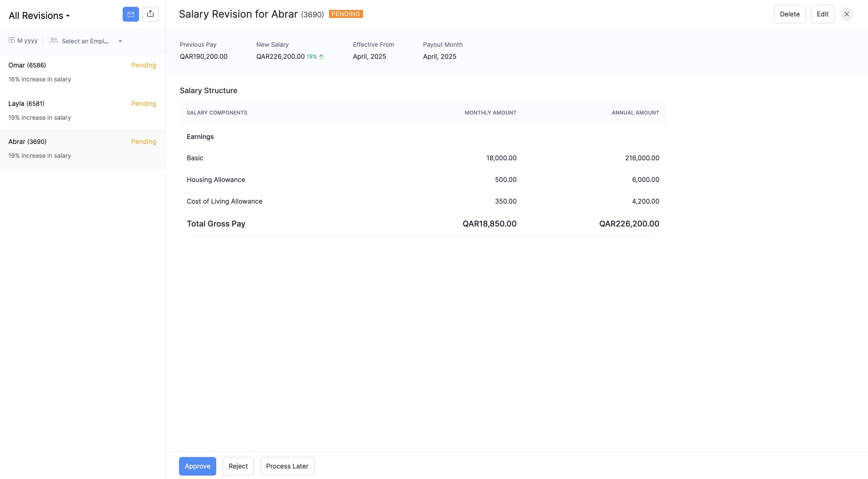Viewport: 868px width, 479px height.
Task: Close the salary revision panel
Action: coord(846,14)
